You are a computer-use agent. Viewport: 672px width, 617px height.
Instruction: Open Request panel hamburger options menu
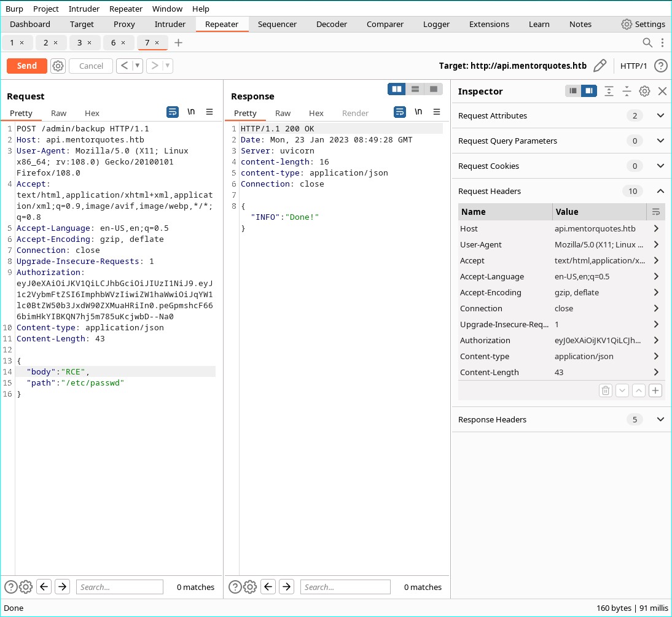[x=209, y=112]
